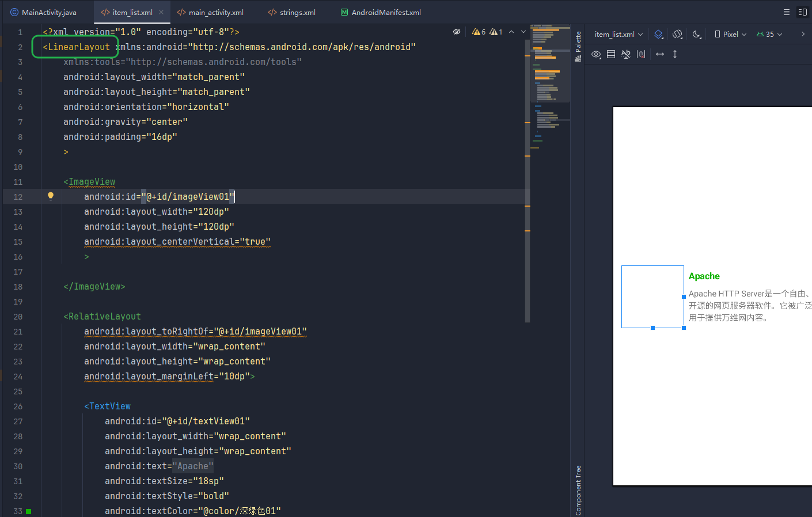Click the Apache HTTP Server description text in the preview

[x=750, y=306]
